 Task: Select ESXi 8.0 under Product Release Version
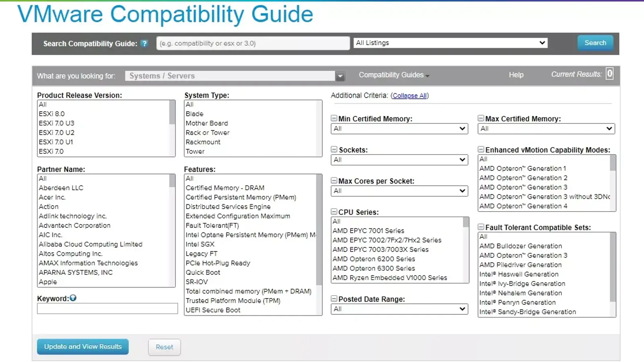52,113
